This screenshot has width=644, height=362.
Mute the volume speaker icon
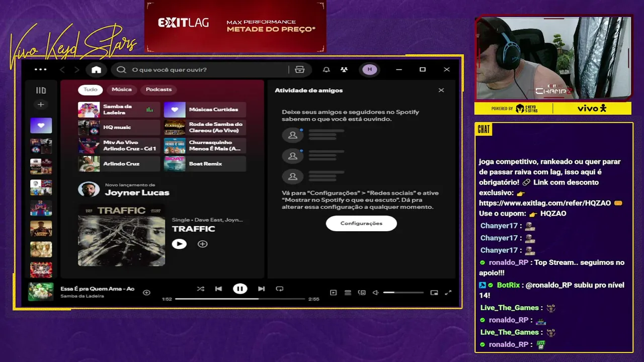point(375,293)
